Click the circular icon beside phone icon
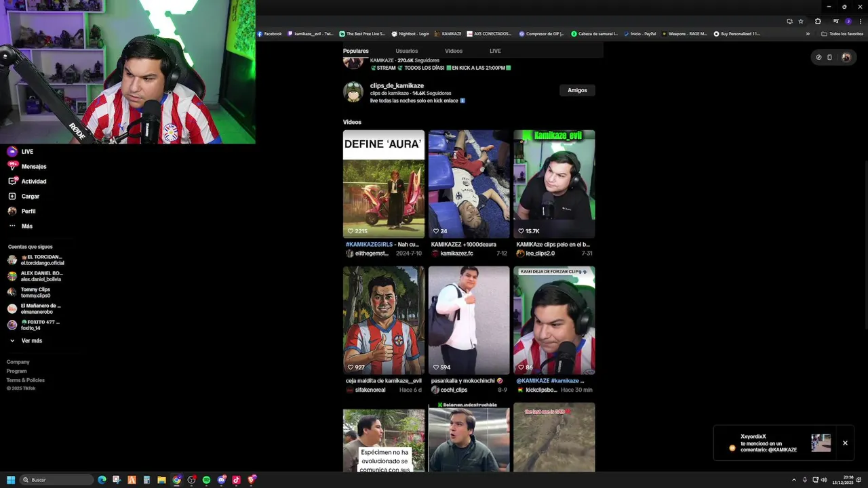The width and height of the screenshot is (868, 488). [818, 58]
